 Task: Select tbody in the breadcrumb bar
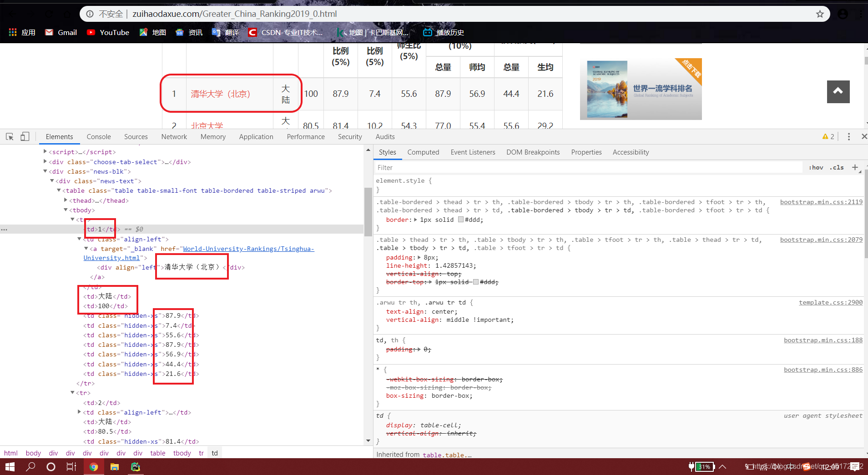[182, 453]
